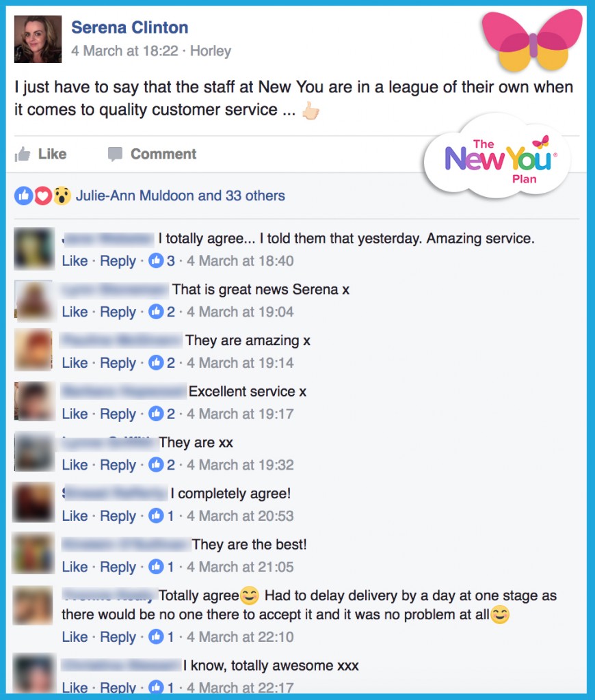Click the blue like reaction icon beside Julie-Ann Muldoon
The width and height of the screenshot is (595, 700).
click(x=24, y=196)
